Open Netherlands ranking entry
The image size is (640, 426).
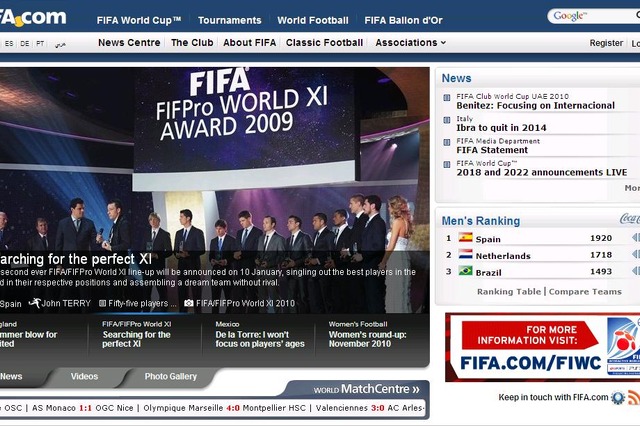click(503, 256)
